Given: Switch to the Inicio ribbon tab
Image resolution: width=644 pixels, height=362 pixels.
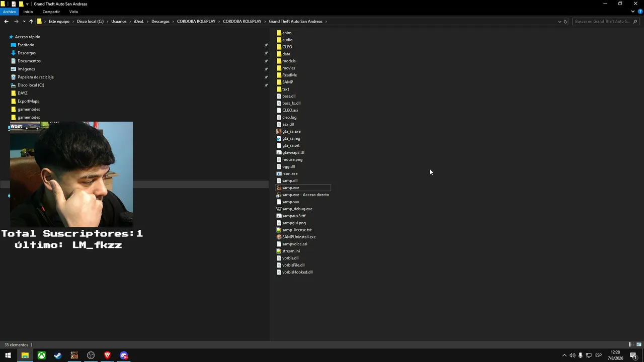Looking at the screenshot, I should [28, 12].
